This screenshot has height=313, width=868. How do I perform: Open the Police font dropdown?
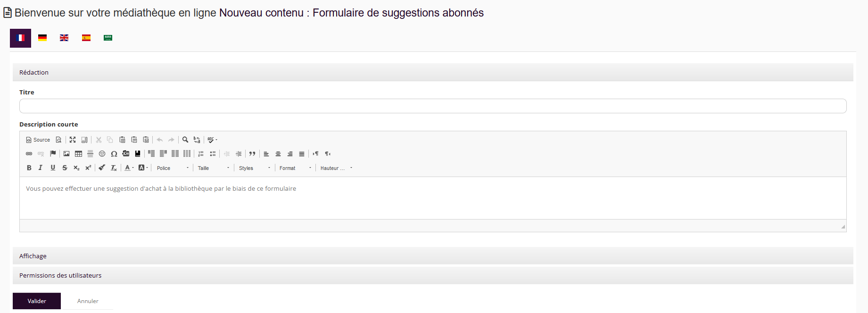173,168
